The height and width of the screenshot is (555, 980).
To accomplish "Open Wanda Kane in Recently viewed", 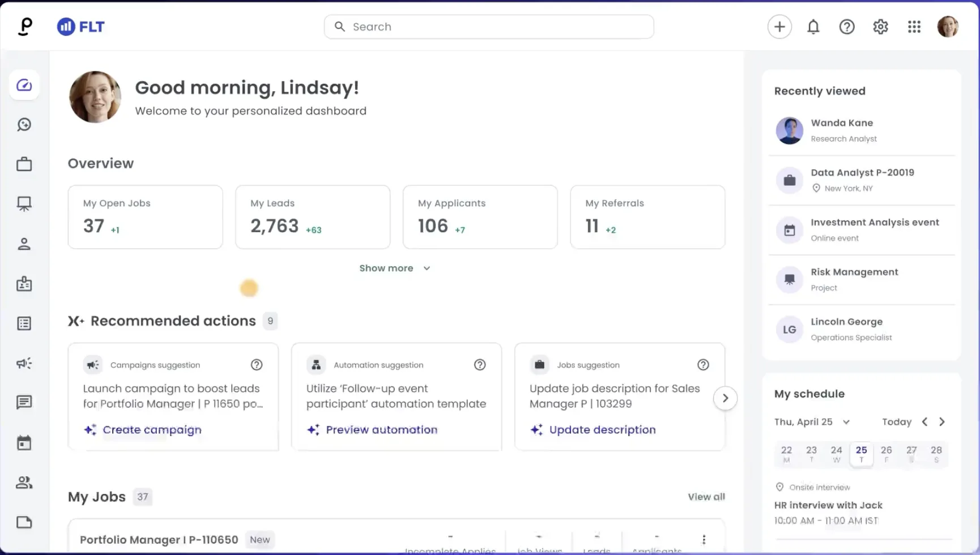I will tap(862, 130).
